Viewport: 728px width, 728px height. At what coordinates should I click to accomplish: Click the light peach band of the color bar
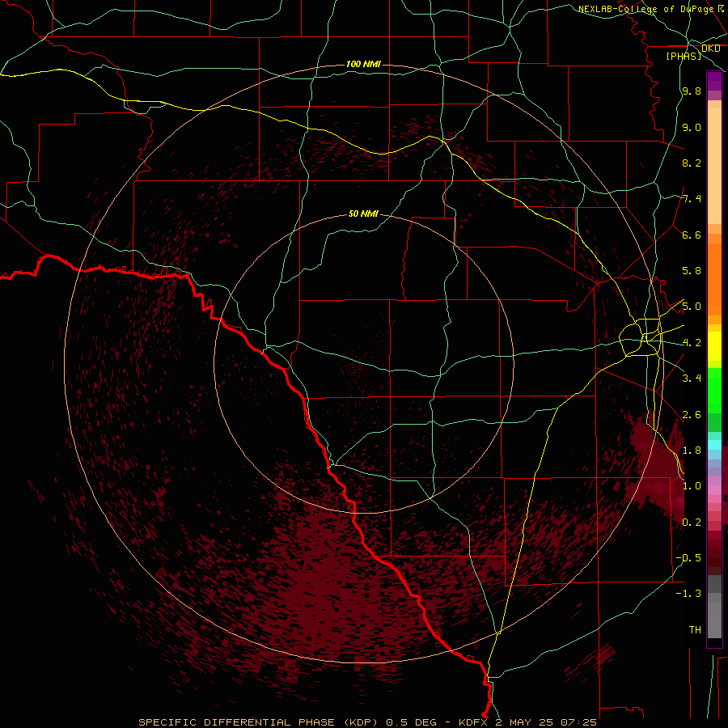pyautogui.click(x=714, y=166)
